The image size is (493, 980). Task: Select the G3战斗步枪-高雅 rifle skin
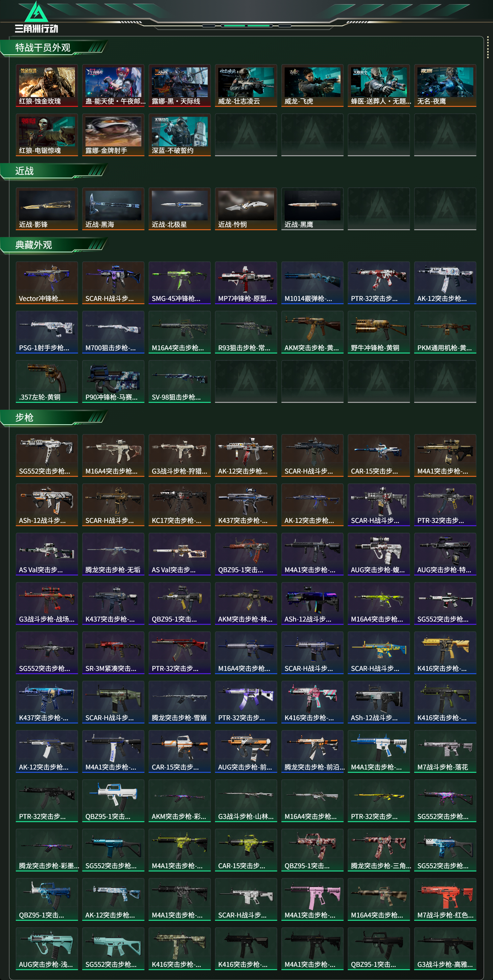click(445, 948)
